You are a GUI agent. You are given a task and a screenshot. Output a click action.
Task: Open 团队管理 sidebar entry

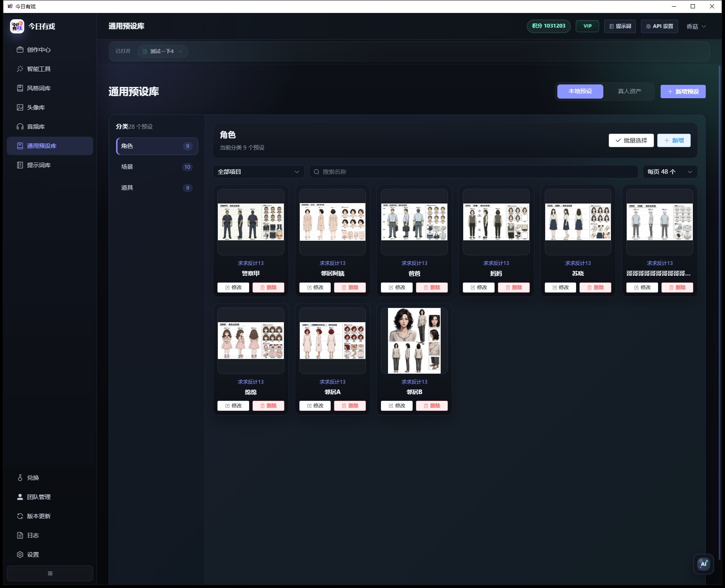pyautogui.click(x=50, y=497)
